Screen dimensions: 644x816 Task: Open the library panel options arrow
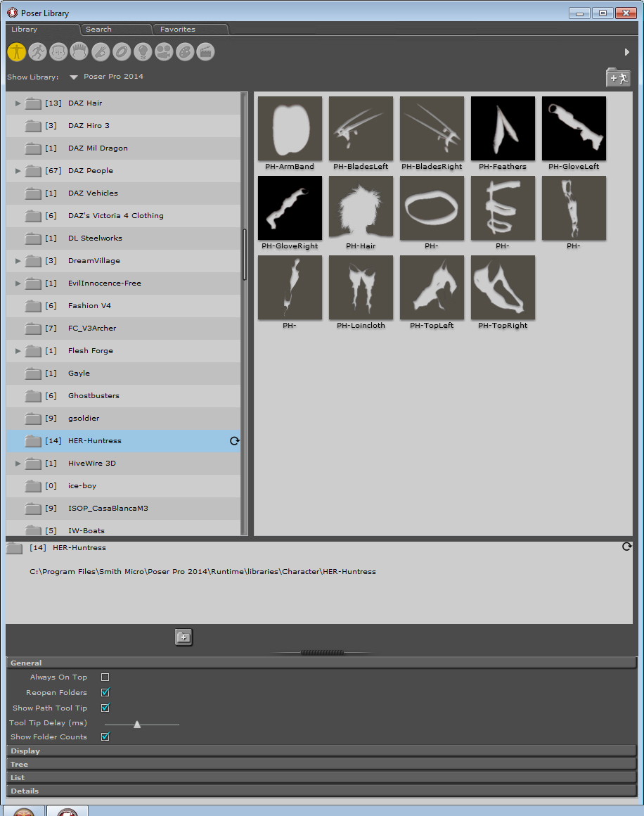pos(627,52)
